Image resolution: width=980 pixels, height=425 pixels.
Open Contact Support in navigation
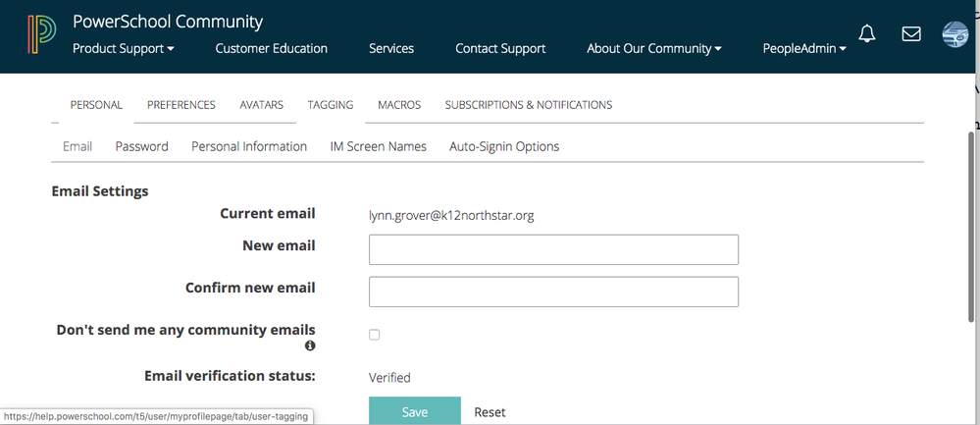point(500,48)
